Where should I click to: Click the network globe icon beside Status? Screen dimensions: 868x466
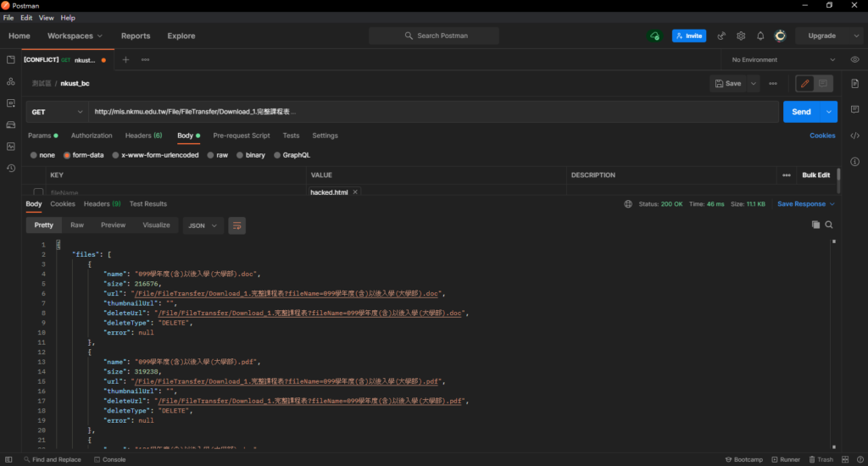pos(628,204)
